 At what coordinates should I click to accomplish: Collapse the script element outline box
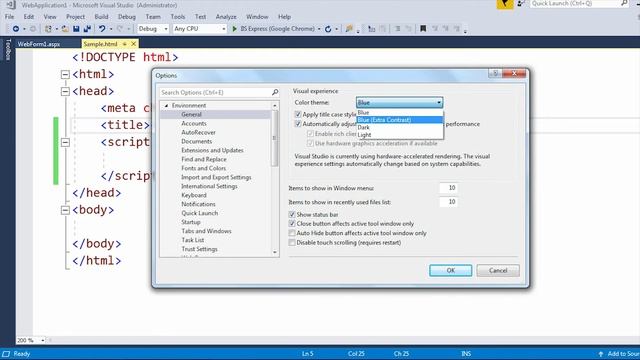tap(65, 142)
